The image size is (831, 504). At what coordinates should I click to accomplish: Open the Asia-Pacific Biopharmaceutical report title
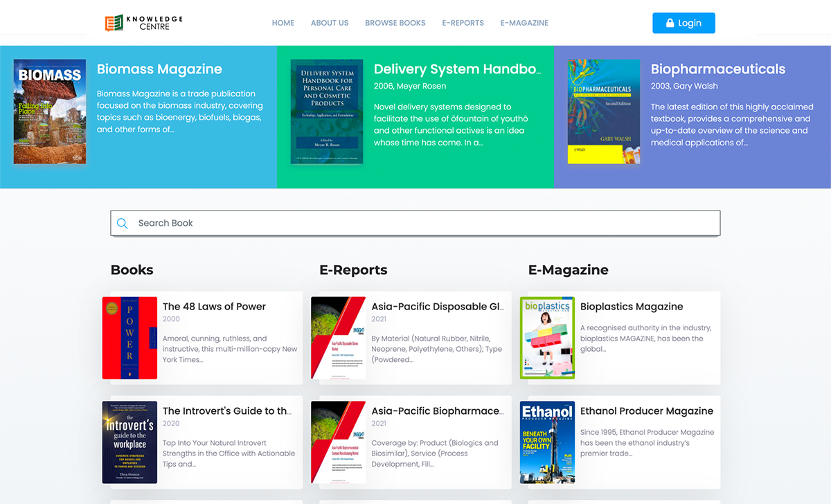[437, 411]
